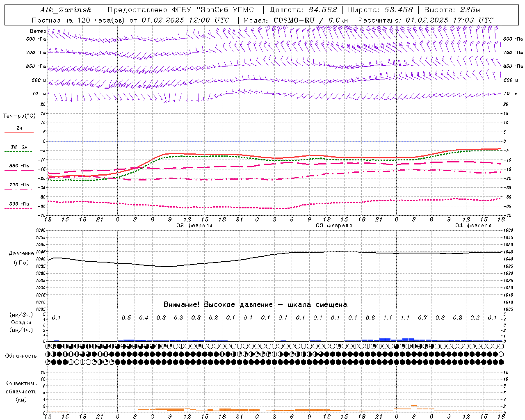Click the Облачность cloudiness row label

tap(21, 356)
